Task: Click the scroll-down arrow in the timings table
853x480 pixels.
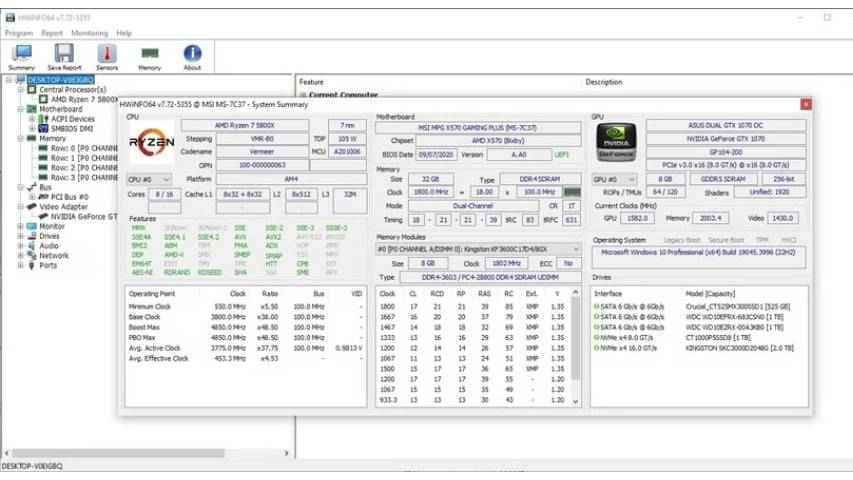Action: point(576,402)
